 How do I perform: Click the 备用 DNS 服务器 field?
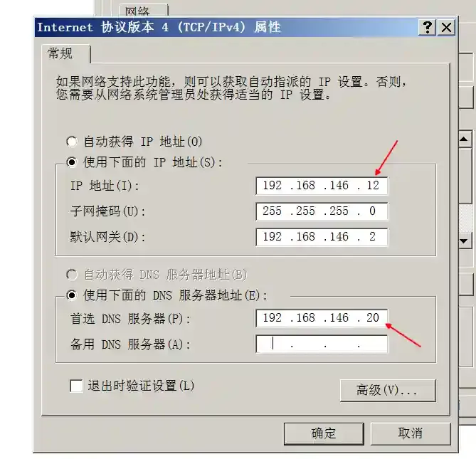click(322, 344)
